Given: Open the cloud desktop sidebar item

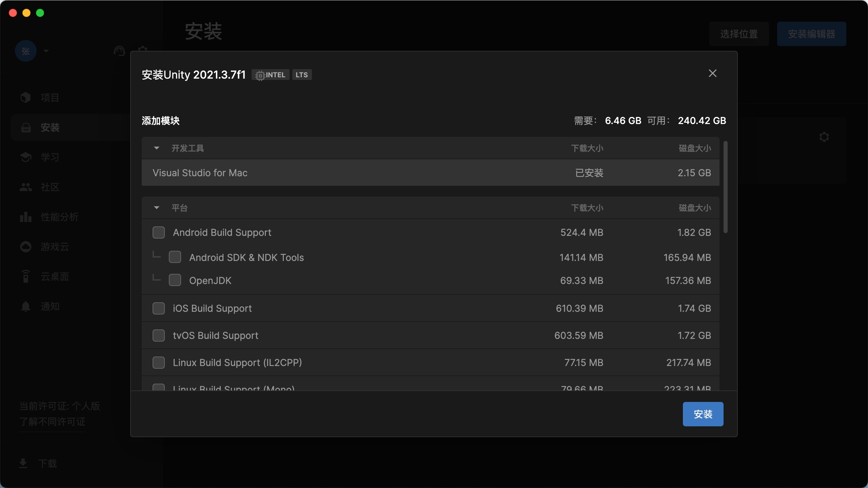Looking at the screenshot, I should click(54, 277).
